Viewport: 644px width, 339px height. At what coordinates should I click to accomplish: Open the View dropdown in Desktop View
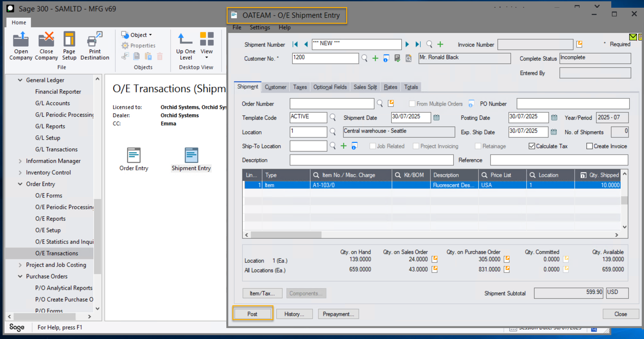[207, 46]
